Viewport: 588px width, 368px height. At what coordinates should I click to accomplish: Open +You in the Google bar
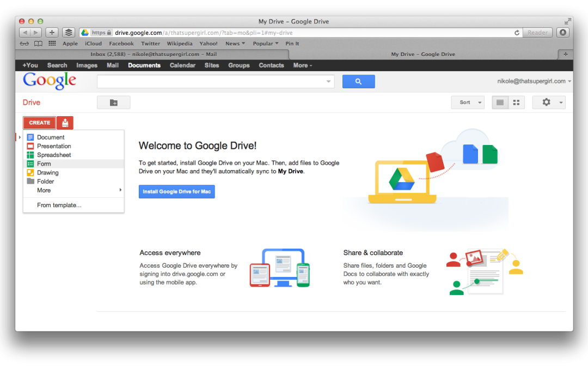click(30, 65)
